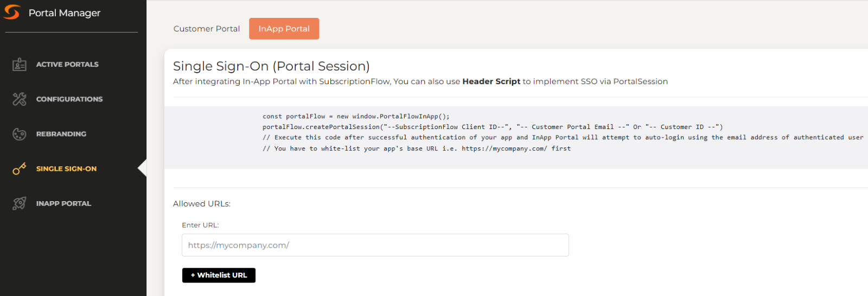
Task: Click the Single Sign-On (Portal Session) heading
Action: coord(271,66)
